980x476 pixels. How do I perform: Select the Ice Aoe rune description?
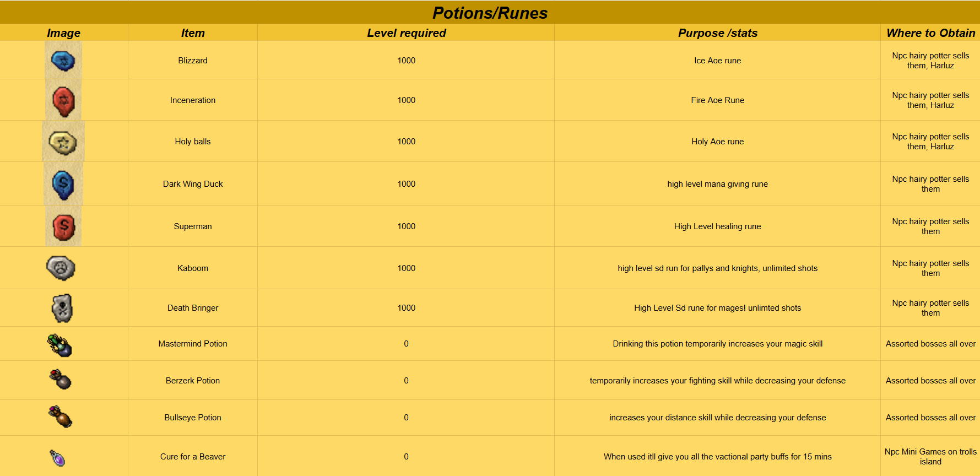(718, 61)
